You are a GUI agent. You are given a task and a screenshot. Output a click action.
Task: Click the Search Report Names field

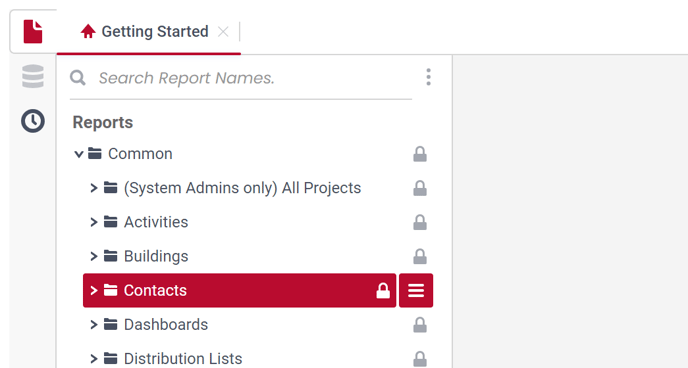(x=254, y=78)
